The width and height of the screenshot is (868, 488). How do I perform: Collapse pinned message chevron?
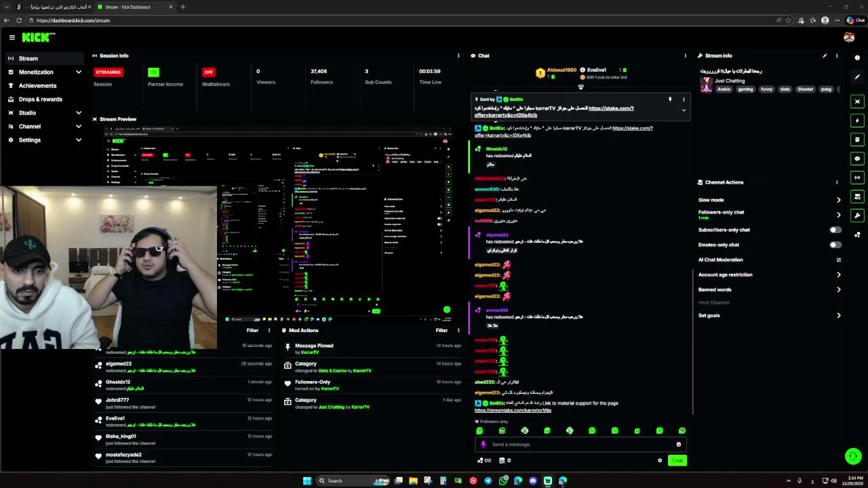click(x=684, y=110)
